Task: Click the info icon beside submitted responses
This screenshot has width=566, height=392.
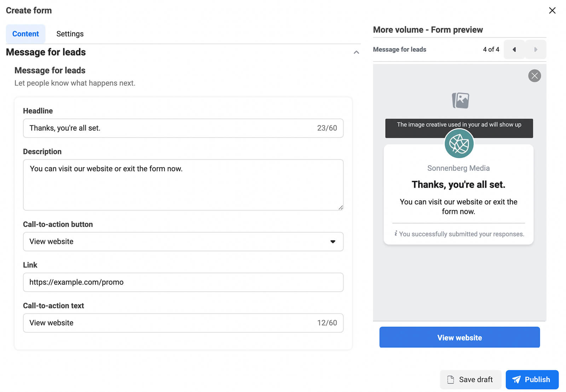Action: click(396, 234)
